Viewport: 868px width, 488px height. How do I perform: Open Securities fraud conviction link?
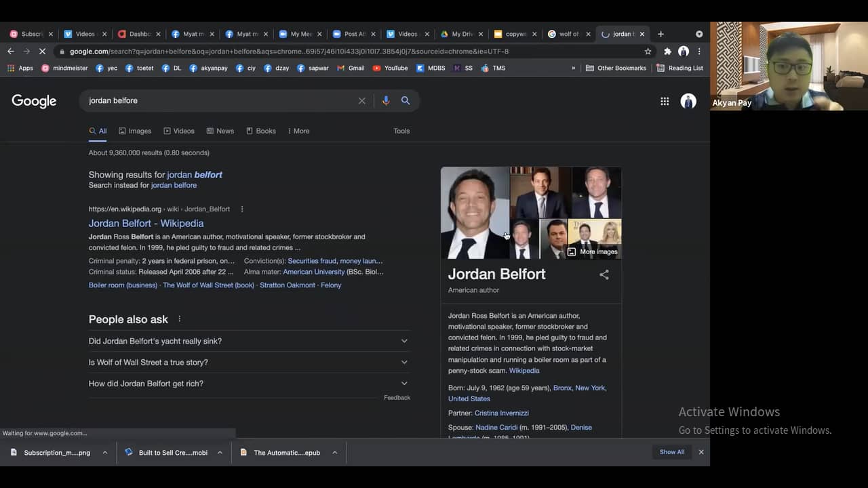coord(312,261)
